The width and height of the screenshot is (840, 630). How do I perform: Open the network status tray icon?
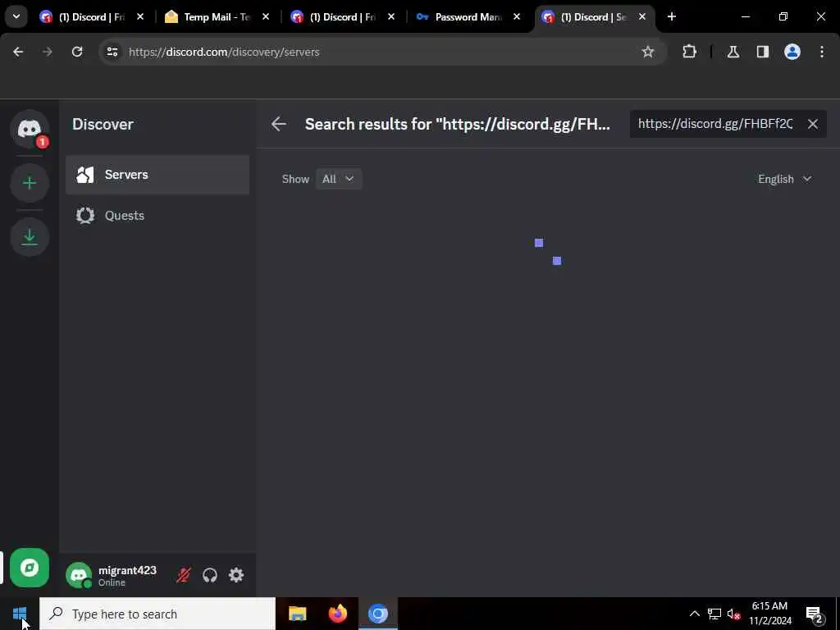tap(714, 614)
